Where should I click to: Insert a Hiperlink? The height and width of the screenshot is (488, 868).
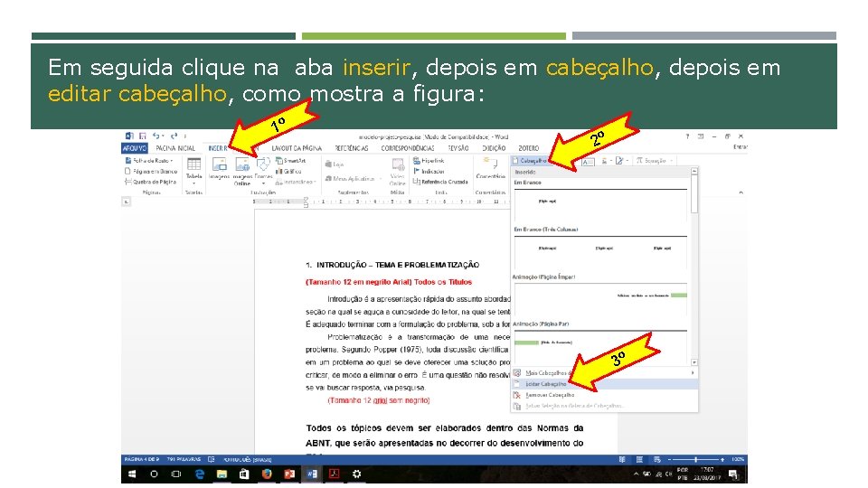(429, 161)
